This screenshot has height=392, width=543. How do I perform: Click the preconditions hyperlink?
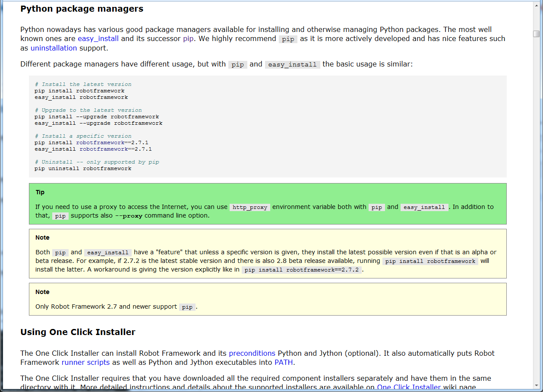tap(252, 353)
